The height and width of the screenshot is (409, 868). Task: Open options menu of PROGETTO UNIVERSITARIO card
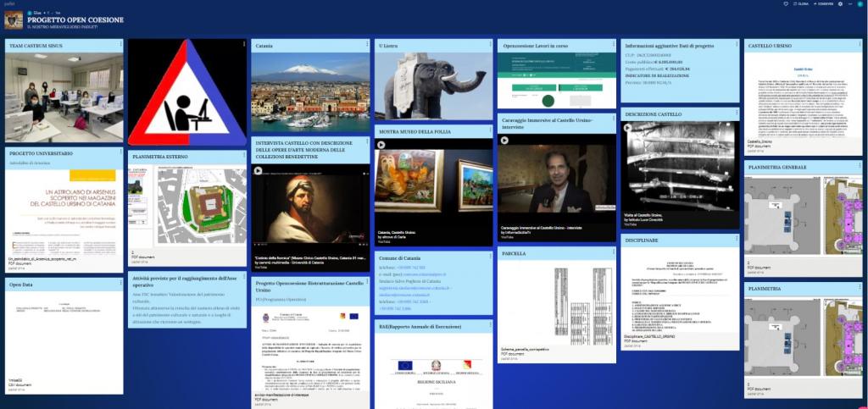(120, 152)
